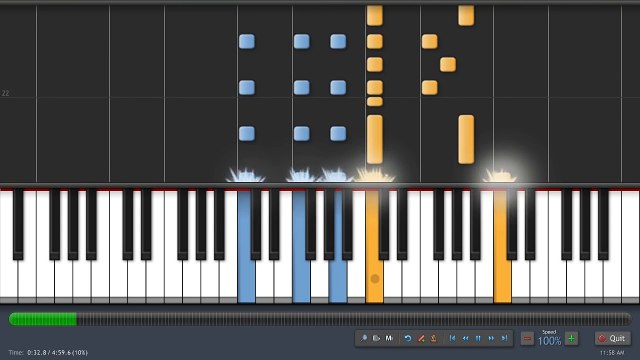Toggle the key labels icon
Viewport: 640px width, 360px height.
coord(376,338)
